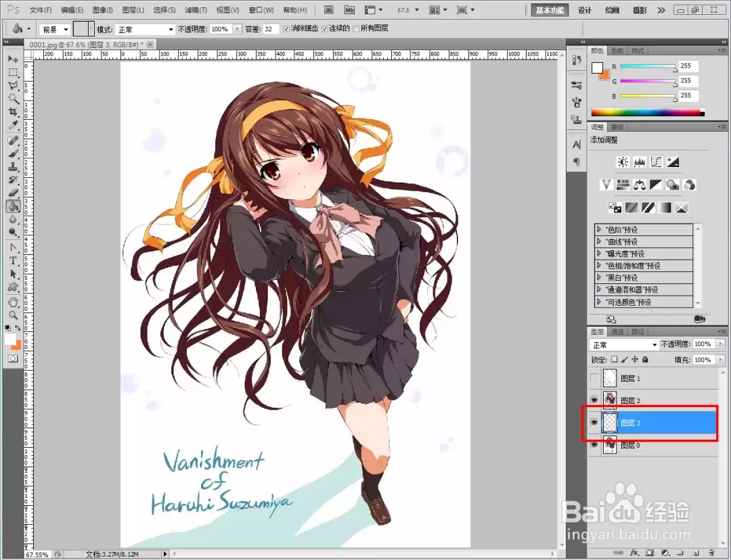
Task: Select the Path Selection tool
Action: (13, 273)
